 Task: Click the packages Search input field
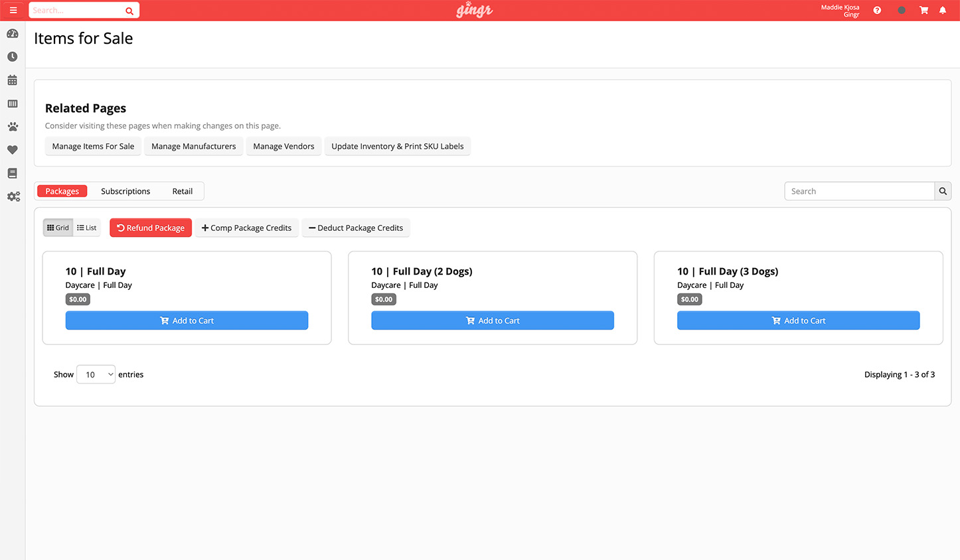click(x=859, y=191)
